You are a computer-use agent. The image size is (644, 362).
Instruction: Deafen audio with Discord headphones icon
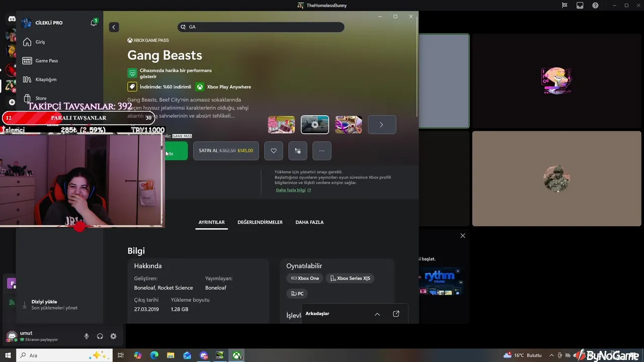tap(100, 336)
